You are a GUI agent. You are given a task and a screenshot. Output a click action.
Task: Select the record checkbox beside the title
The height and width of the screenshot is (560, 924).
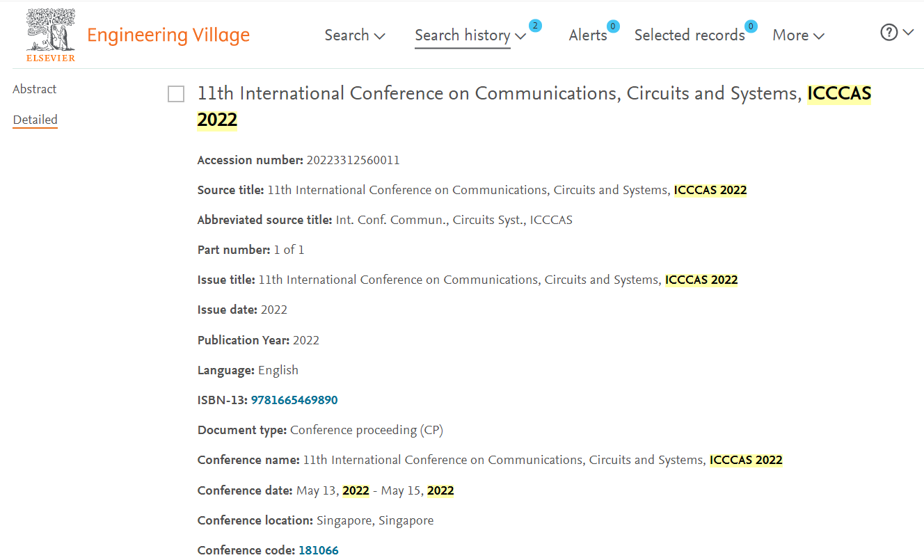[176, 94]
